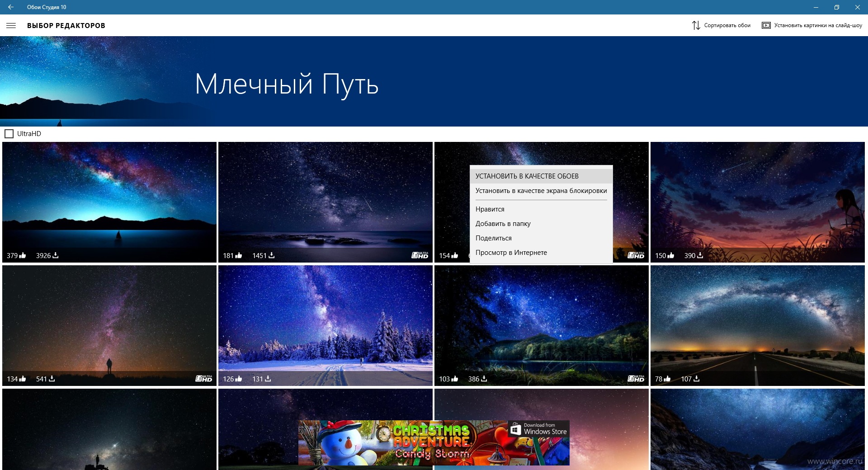The height and width of the screenshot is (470, 868).
Task: Like the wallpaper with 134 likes
Action: coord(23,379)
